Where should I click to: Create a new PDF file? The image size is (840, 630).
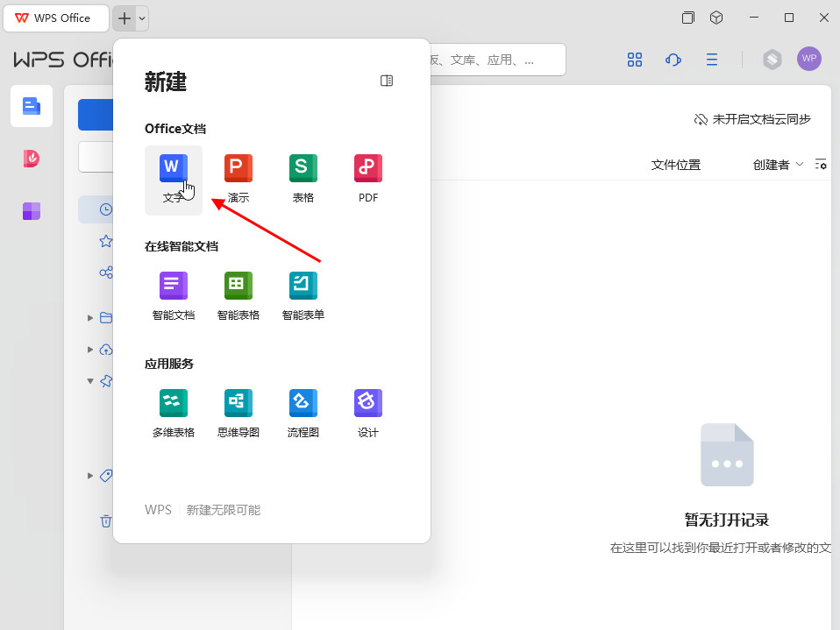(368, 179)
